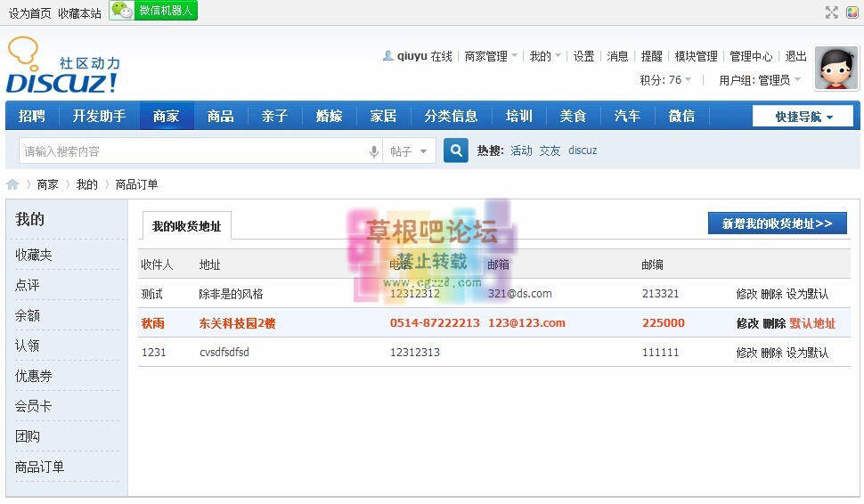Set the 测试 address as default

[x=807, y=294]
